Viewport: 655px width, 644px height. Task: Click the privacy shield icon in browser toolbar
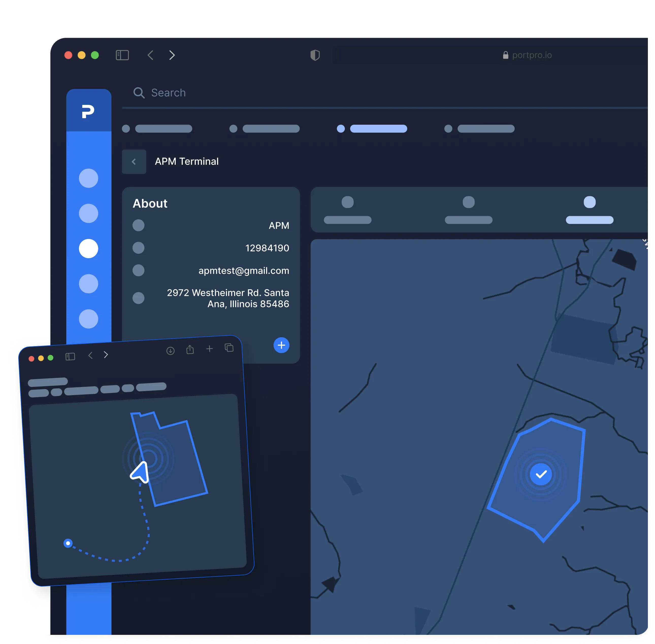click(x=315, y=55)
